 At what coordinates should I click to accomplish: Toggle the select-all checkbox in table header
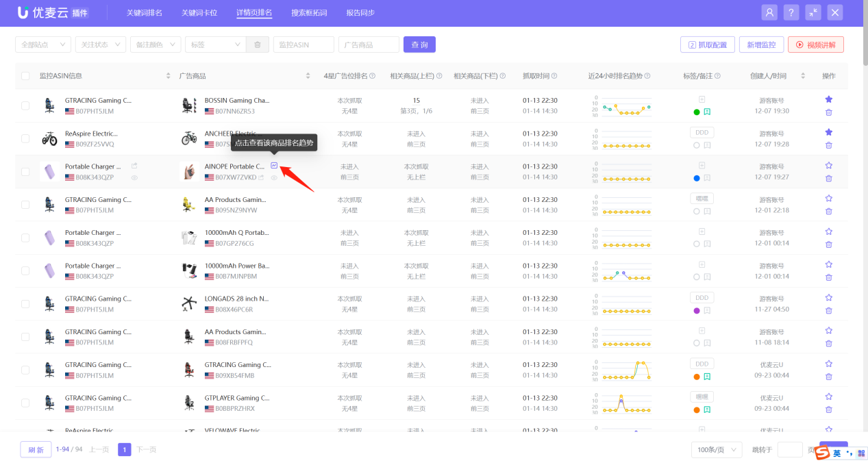pos(25,76)
